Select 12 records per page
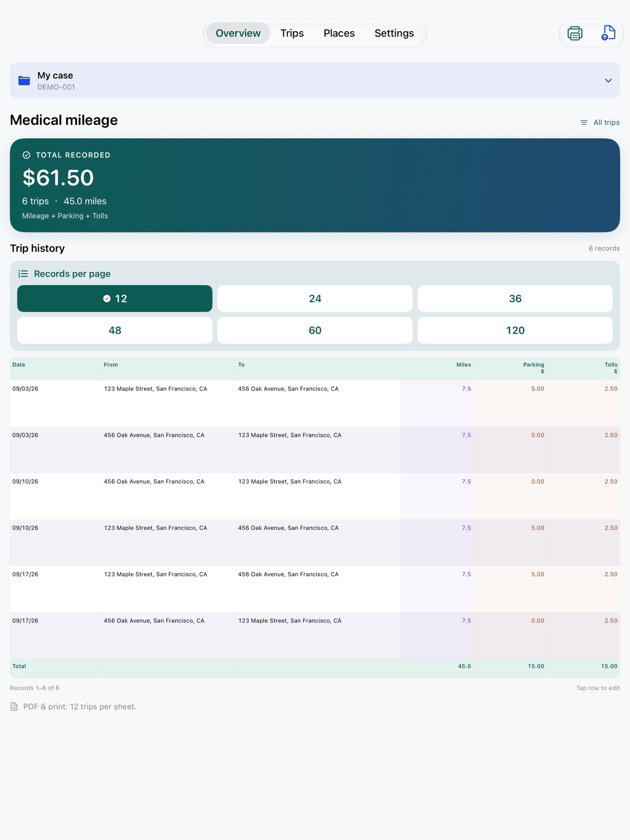The height and width of the screenshot is (840, 630). coord(115,298)
